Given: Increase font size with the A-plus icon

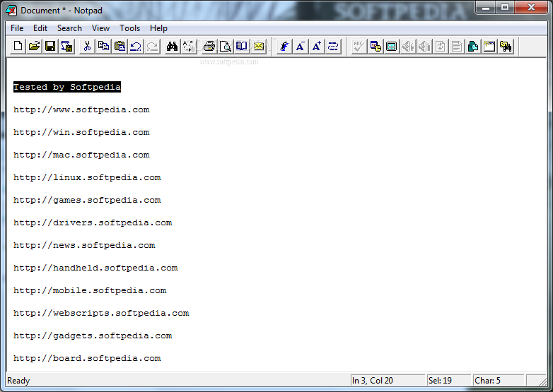Looking at the screenshot, I should click(316, 46).
